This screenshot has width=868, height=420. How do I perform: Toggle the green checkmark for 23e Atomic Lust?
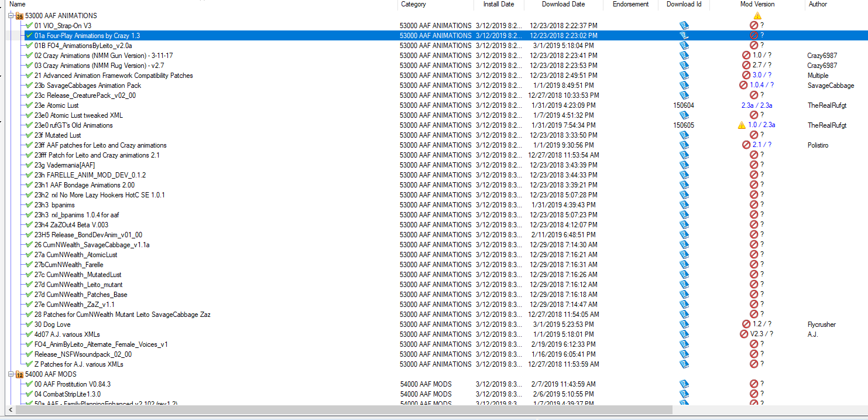click(x=29, y=105)
